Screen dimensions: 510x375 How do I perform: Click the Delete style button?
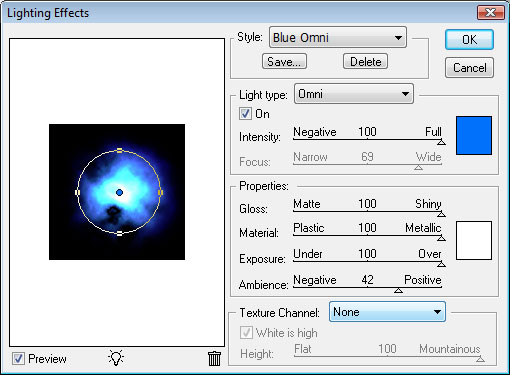tap(365, 62)
